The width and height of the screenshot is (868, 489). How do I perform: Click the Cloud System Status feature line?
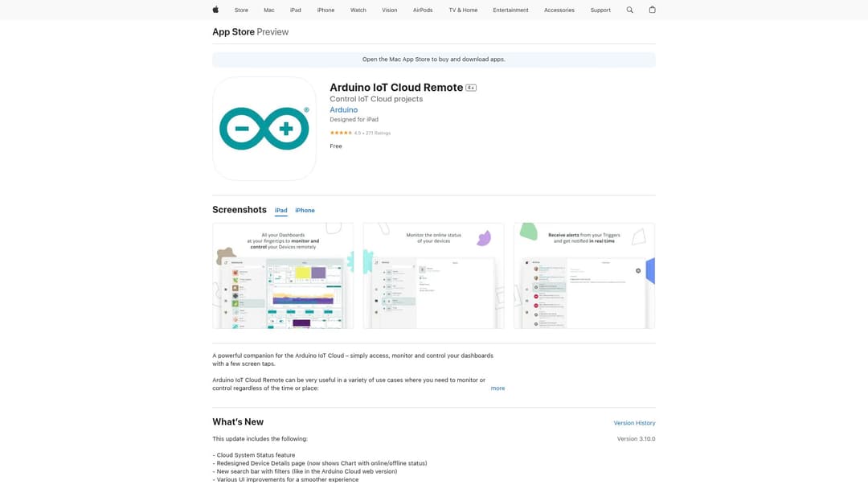coord(254,455)
